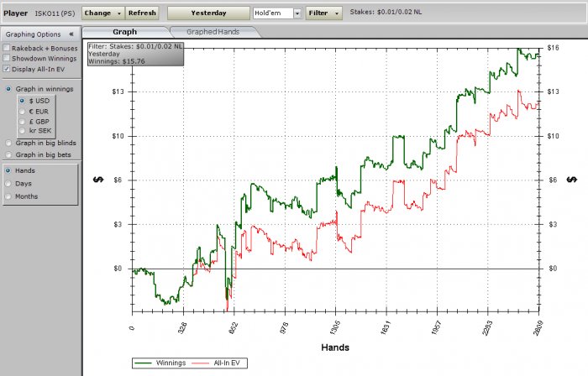The height and width of the screenshot is (376, 588).
Task: Collapse the Graphing Options panel
Action: pyautogui.click(x=71, y=34)
